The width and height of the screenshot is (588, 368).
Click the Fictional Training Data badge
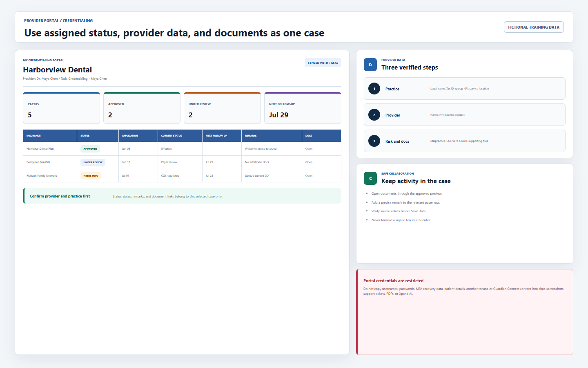point(534,27)
